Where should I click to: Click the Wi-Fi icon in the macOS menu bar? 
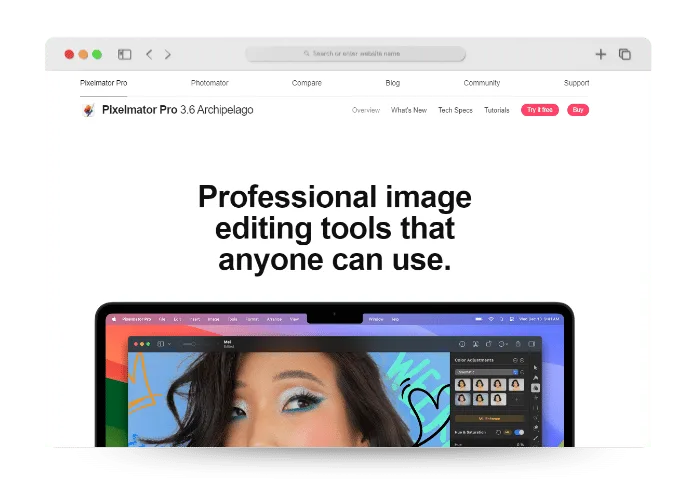click(491, 319)
